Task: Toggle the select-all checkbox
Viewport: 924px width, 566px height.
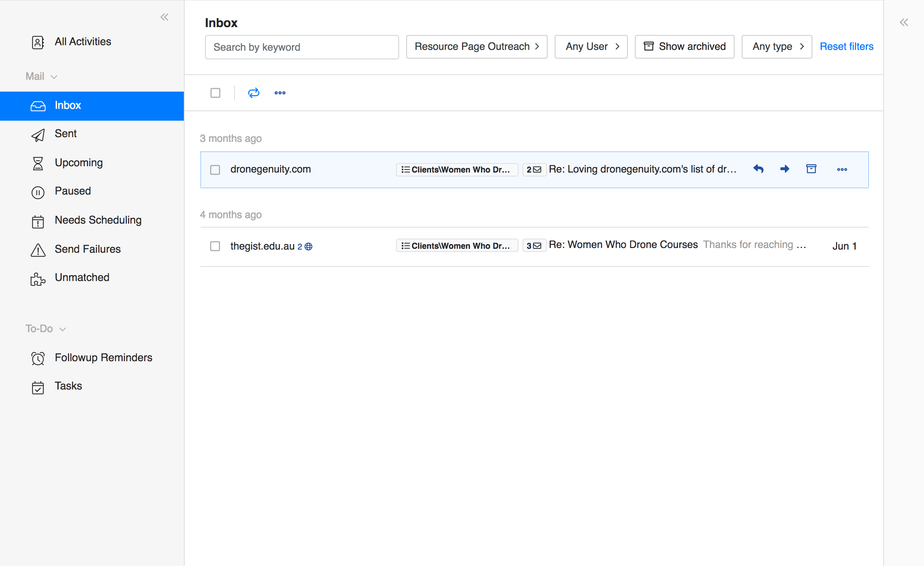Action: pos(215,93)
